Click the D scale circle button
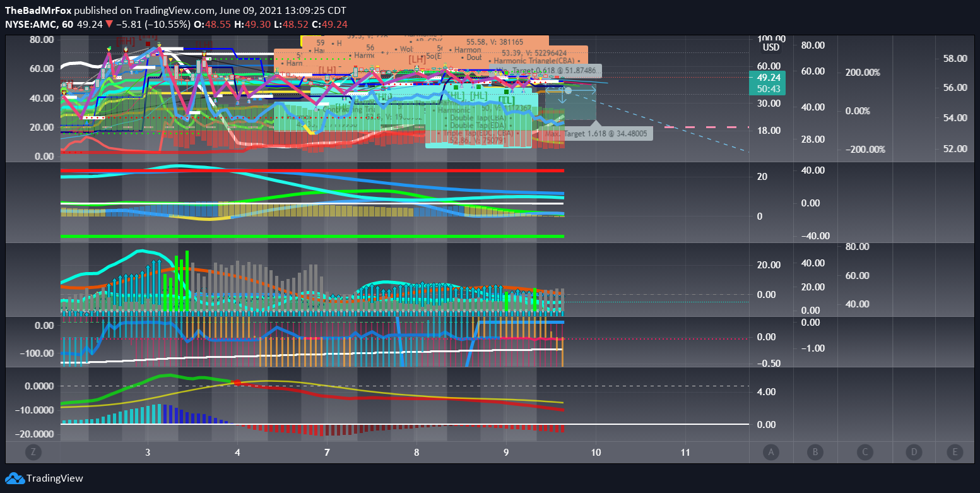980x493 pixels. [913, 452]
